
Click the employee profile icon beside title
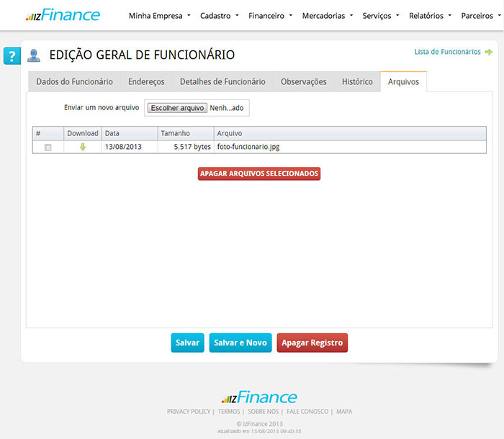[34, 55]
